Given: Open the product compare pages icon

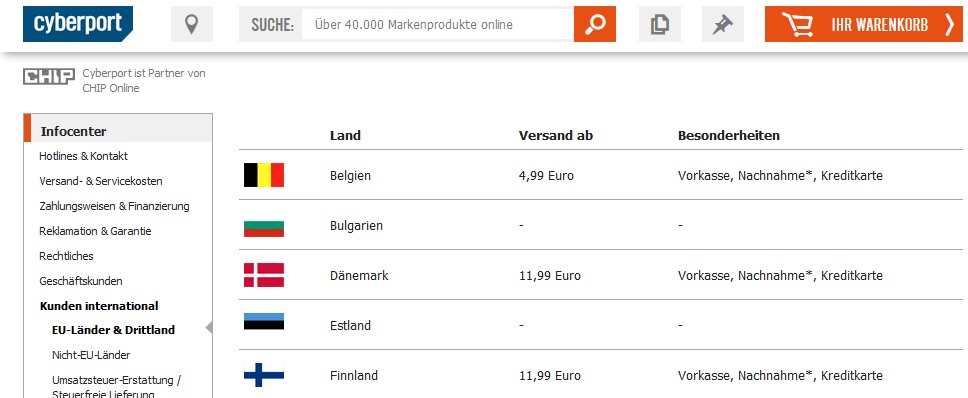Looking at the screenshot, I should click(660, 24).
